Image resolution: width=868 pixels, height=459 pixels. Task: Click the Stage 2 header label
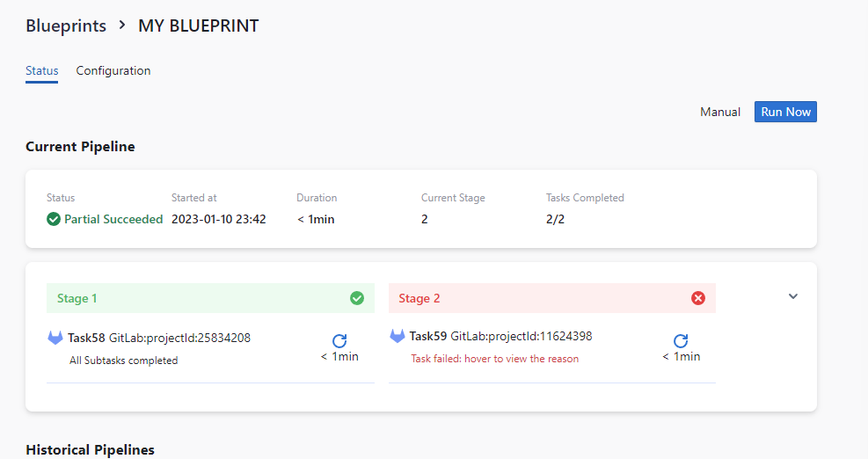point(419,298)
